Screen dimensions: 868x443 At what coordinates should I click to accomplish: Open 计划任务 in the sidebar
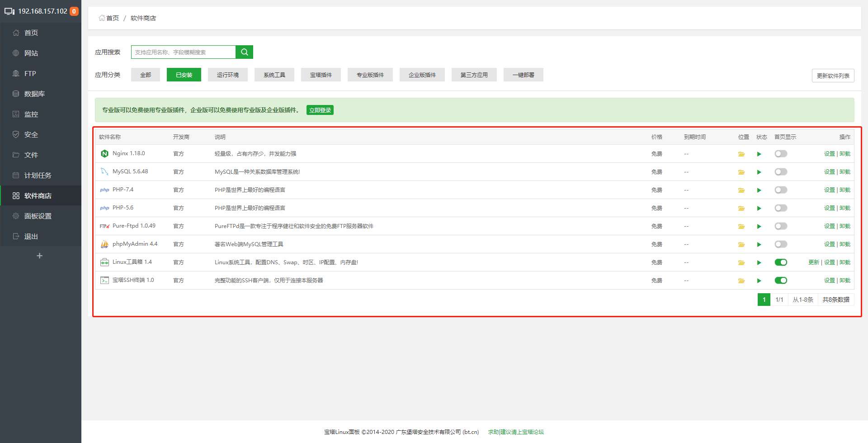coord(41,175)
